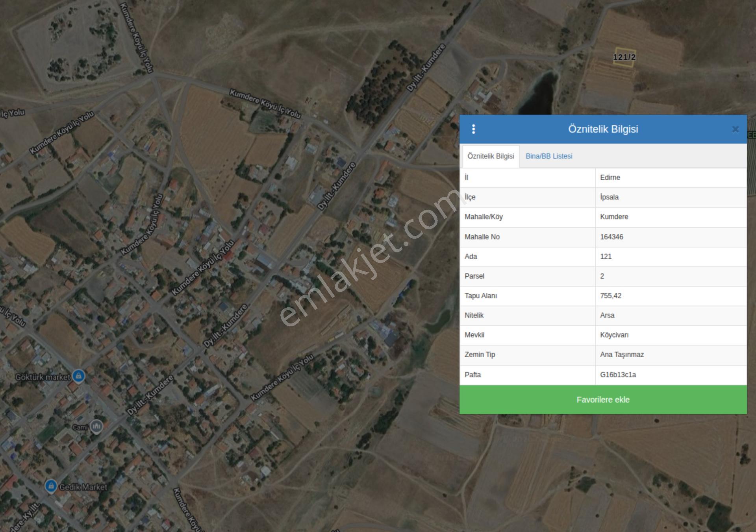Click the Parsel value 2
756x532 pixels.
pyautogui.click(x=671, y=276)
